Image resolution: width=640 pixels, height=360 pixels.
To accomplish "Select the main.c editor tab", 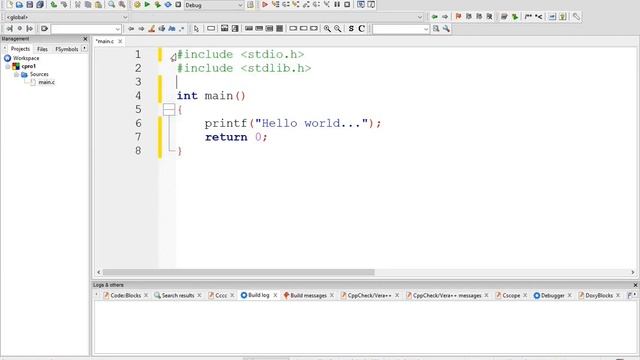I will coord(105,41).
